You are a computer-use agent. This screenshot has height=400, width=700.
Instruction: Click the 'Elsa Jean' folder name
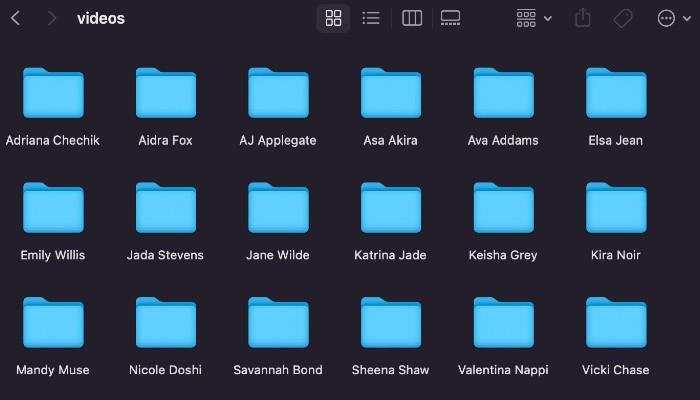coord(616,140)
